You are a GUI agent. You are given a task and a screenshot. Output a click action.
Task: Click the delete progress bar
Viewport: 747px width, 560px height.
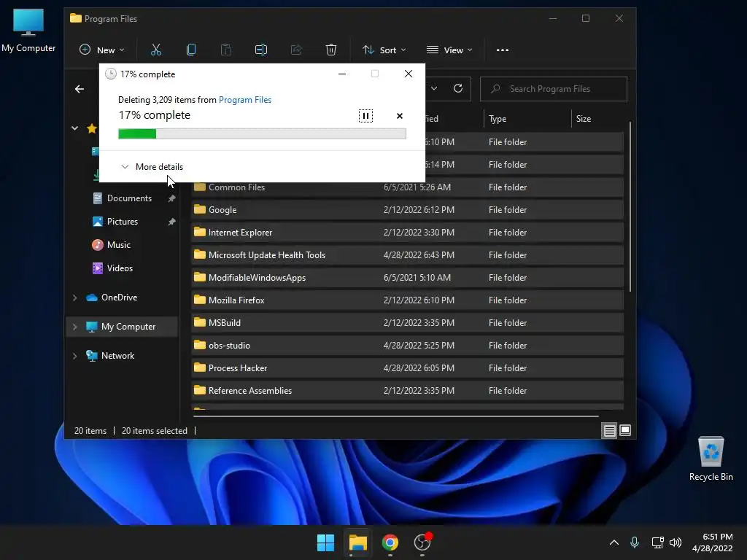262,134
